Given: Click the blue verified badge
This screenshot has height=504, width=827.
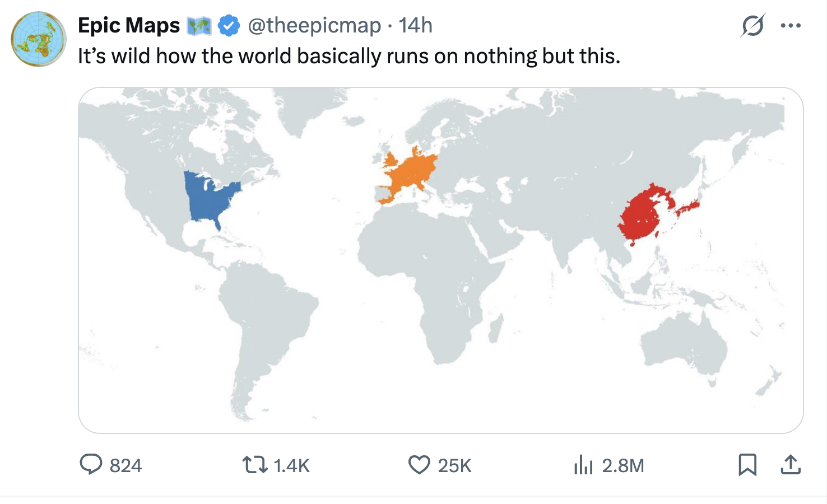Looking at the screenshot, I should click(x=229, y=26).
